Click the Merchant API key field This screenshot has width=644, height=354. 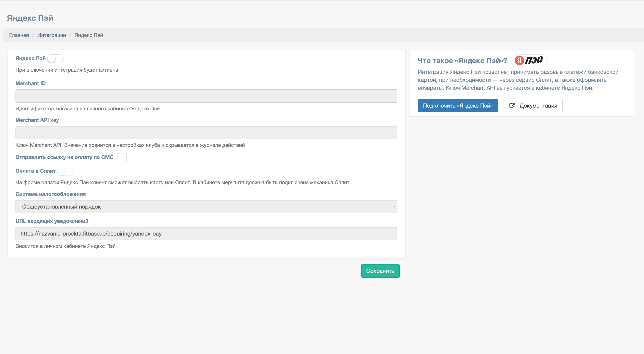(x=206, y=133)
